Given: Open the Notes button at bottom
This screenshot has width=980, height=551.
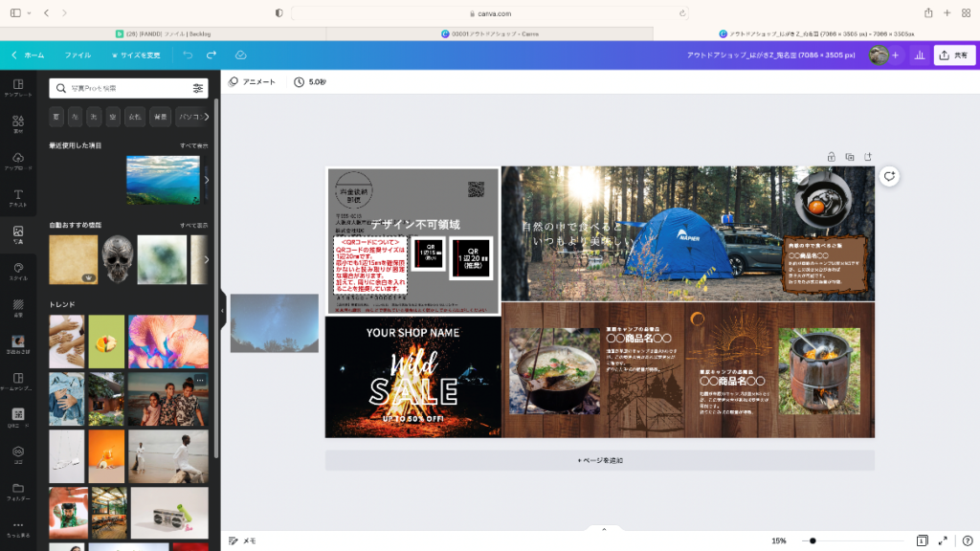Looking at the screenshot, I should 242,541.
